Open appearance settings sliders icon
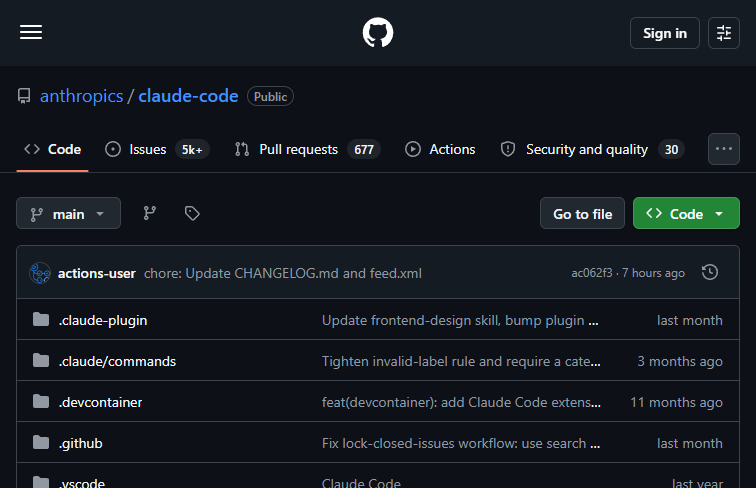Image resolution: width=756 pixels, height=488 pixels. click(x=724, y=33)
